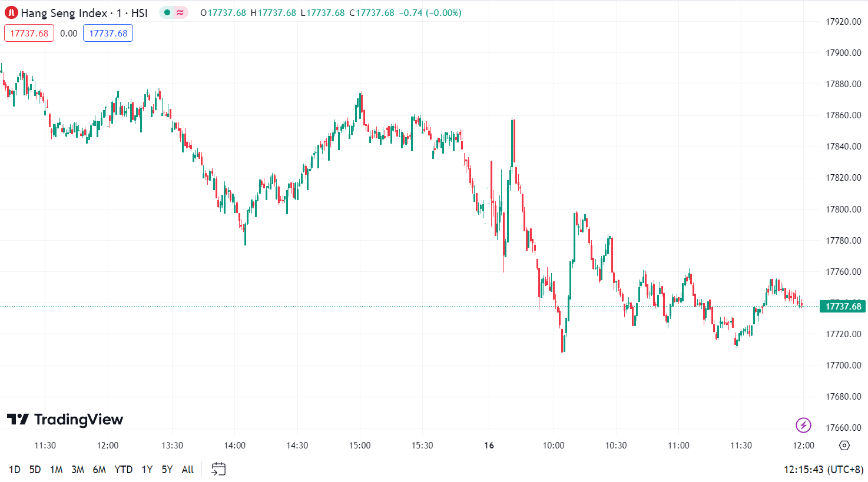Click the blue buy price 17737.68 button
Image resolution: width=868 pixels, height=482 pixels.
108,33
